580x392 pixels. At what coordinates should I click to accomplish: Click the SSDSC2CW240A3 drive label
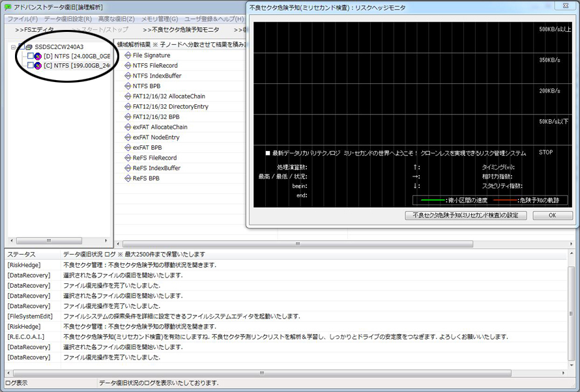[59, 47]
